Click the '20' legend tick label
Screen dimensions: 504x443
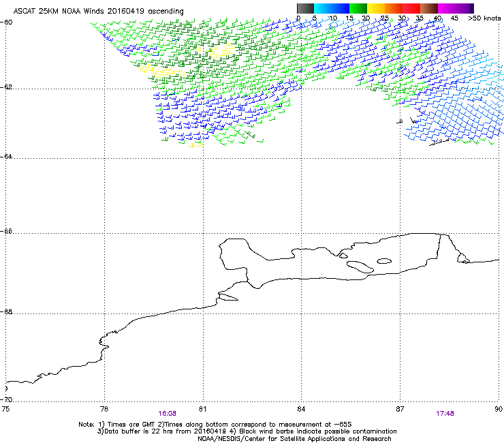[x=366, y=18]
